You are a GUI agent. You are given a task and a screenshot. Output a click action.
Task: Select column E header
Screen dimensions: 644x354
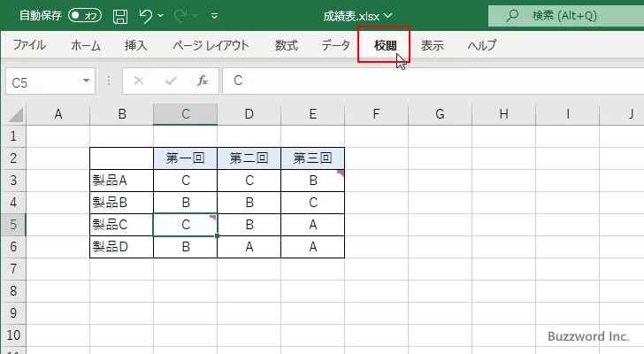tap(312, 114)
